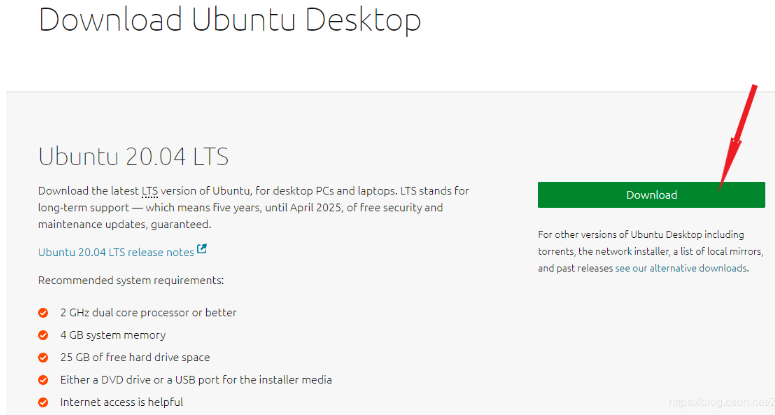
Task: Click check icon beside DVD drive or USB port
Action: coord(43,380)
